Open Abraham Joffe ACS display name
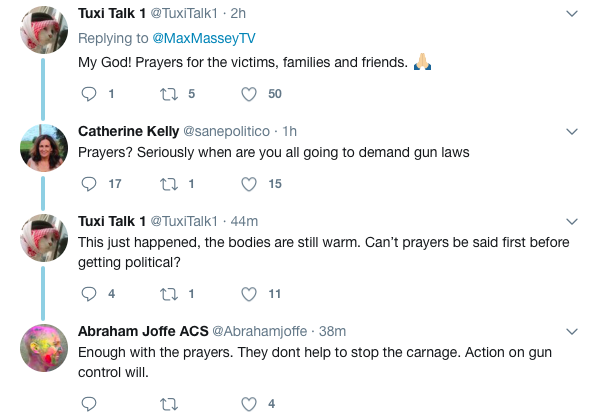 pos(143,331)
